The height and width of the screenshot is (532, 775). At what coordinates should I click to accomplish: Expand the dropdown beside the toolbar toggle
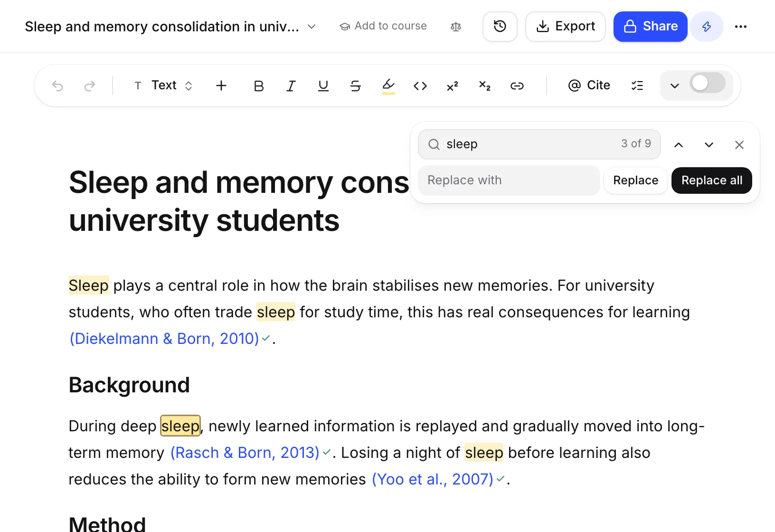pyautogui.click(x=675, y=86)
